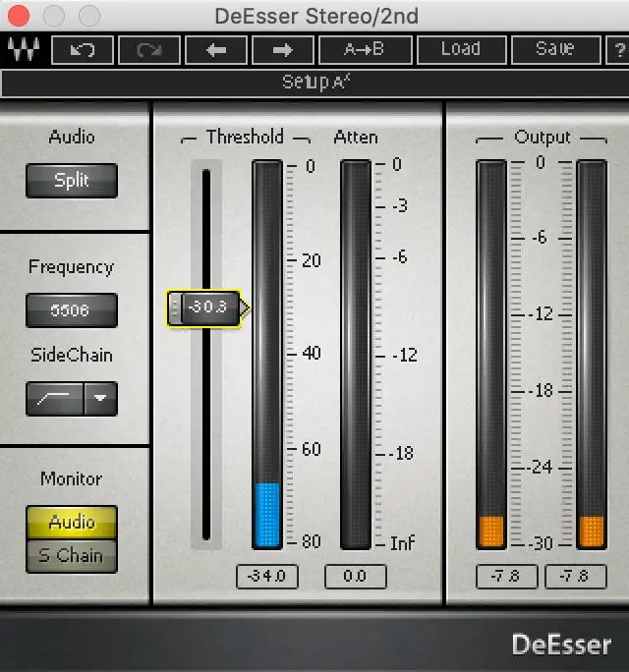Switch Monitor to S Chain
Image resolution: width=629 pixels, height=672 pixels.
click(x=71, y=556)
